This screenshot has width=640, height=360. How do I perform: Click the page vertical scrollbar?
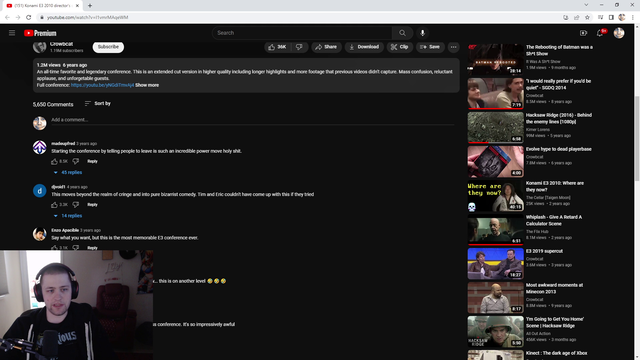[x=637, y=139]
